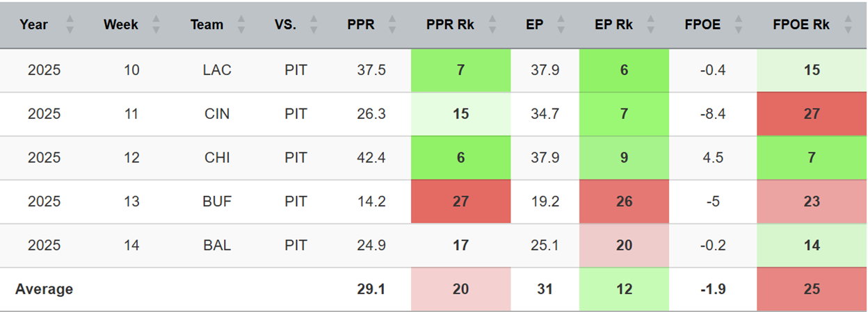
Task: Select the red FPOE Rk 27 cell
Action: [x=812, y=114]
